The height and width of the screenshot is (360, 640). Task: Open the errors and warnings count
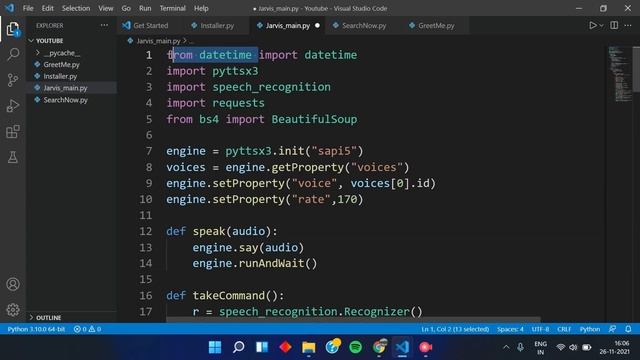click(x=87, y=329)
